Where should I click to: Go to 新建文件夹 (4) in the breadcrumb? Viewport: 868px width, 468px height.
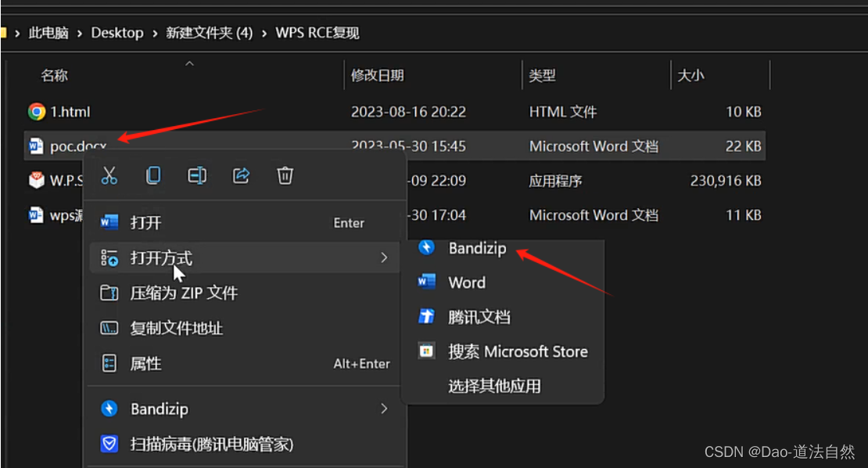[x=210, y=33]
